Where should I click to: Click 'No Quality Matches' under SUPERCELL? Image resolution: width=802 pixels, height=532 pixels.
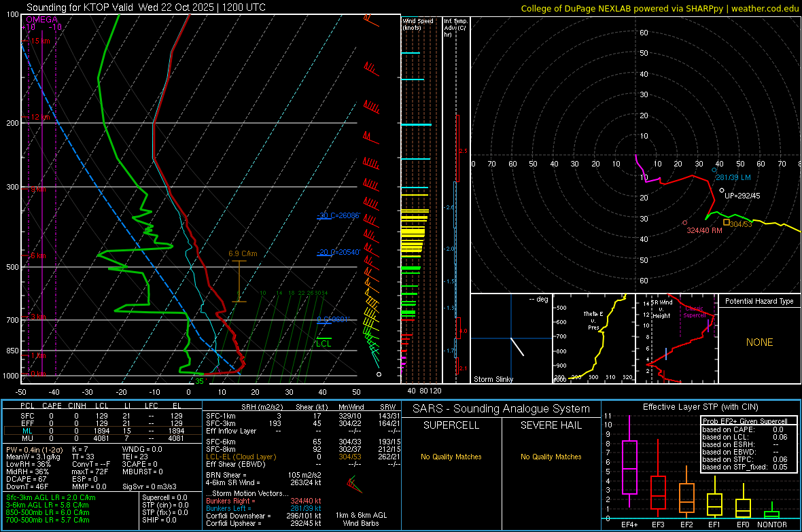click(x=451, y=457)
